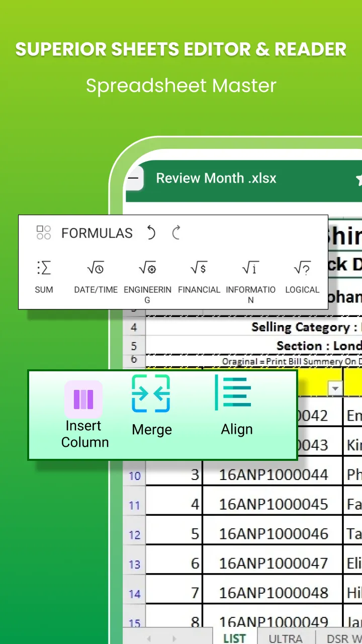Select the Selling Category row 4 cell
The image size is (362, 644).
(x=254, y=327)
